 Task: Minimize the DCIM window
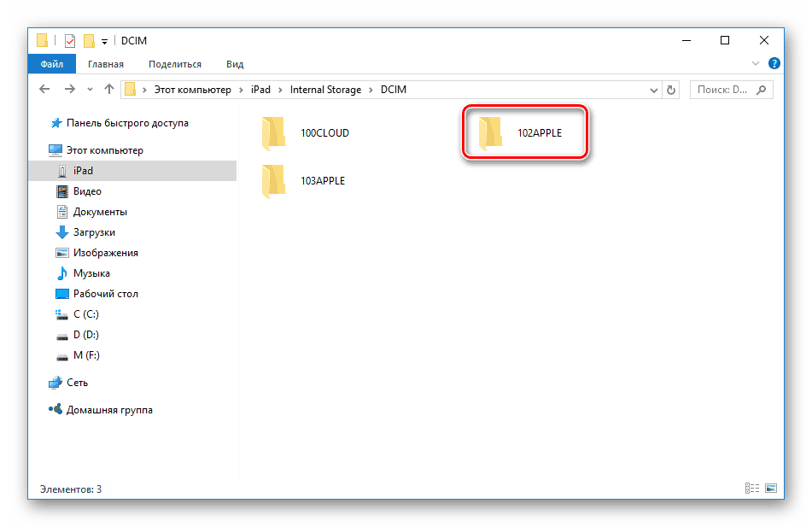point(686,40)
